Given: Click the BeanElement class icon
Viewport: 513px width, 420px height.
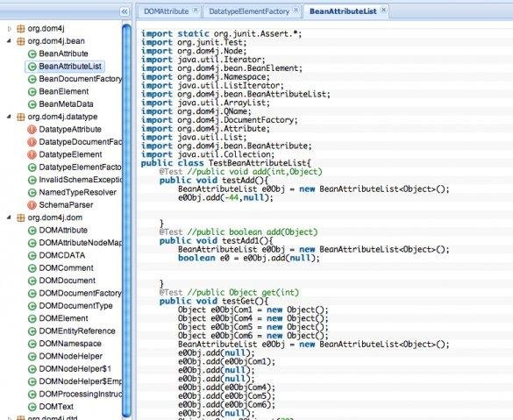Looking at the screenshot, I should click(x=32, y=91).
